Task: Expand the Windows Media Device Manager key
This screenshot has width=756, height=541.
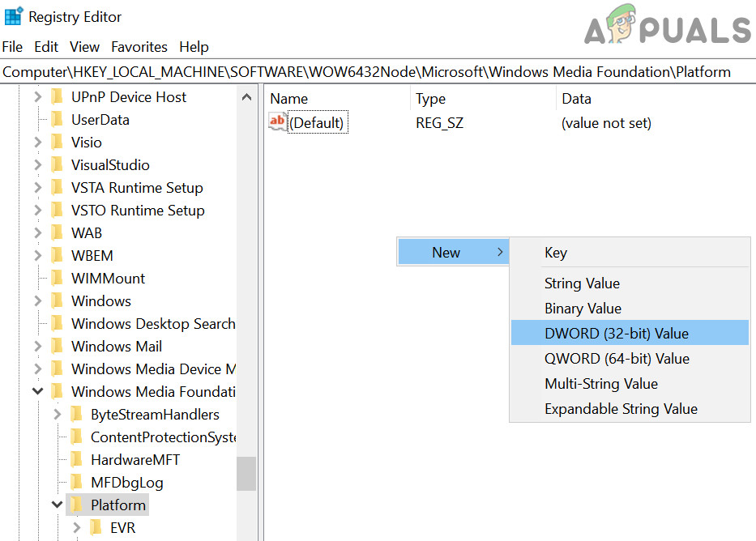Action: (37, 368)
